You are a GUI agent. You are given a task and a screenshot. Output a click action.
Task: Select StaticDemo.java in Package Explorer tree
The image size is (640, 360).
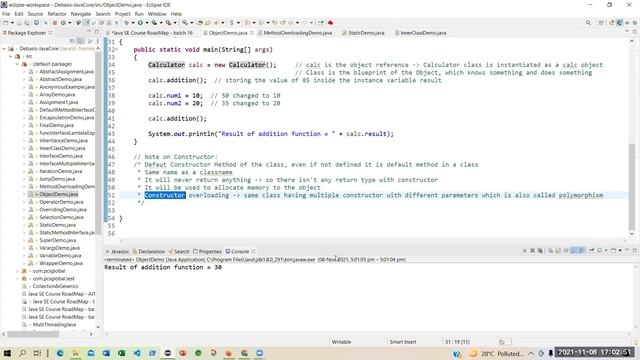[57, 225]
